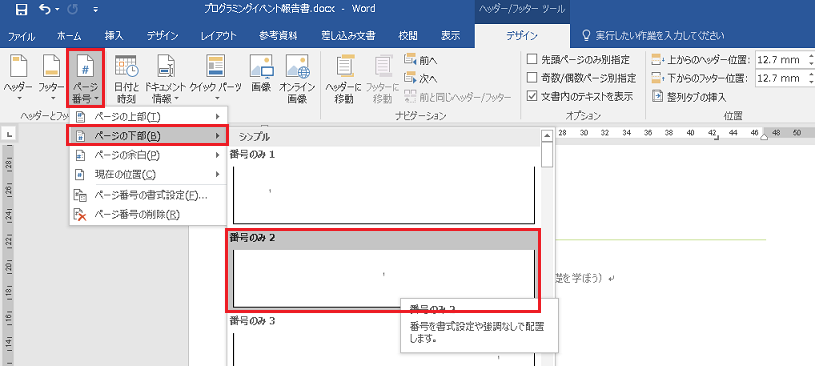815x366 pixels.
Task: Click the Redo arrow icon
Action: (x=73, y=9)
